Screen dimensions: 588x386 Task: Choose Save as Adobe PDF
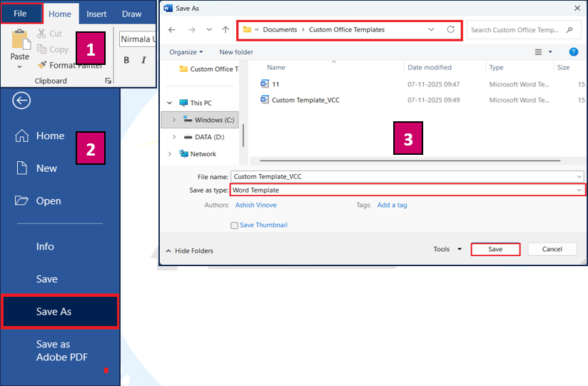click(62, 351)
